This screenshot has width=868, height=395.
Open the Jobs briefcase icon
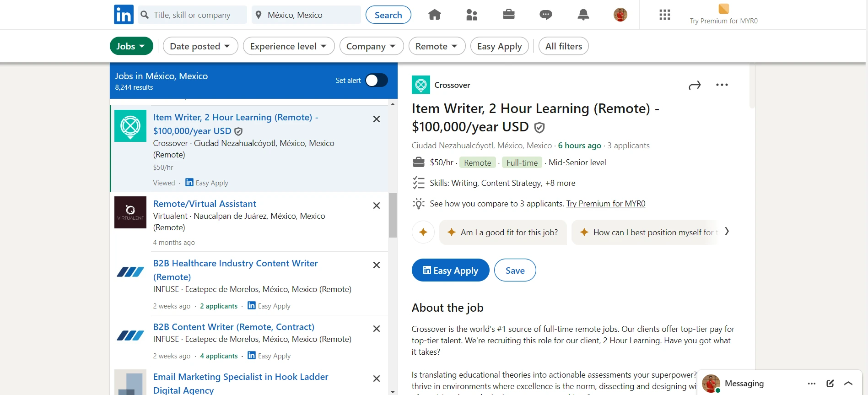pos(508,15)
